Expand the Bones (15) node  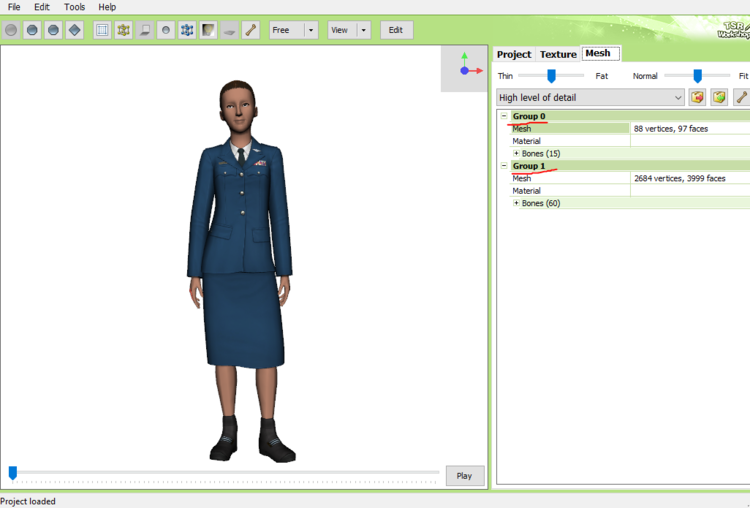pyautogui.click(x=516, y=153)
